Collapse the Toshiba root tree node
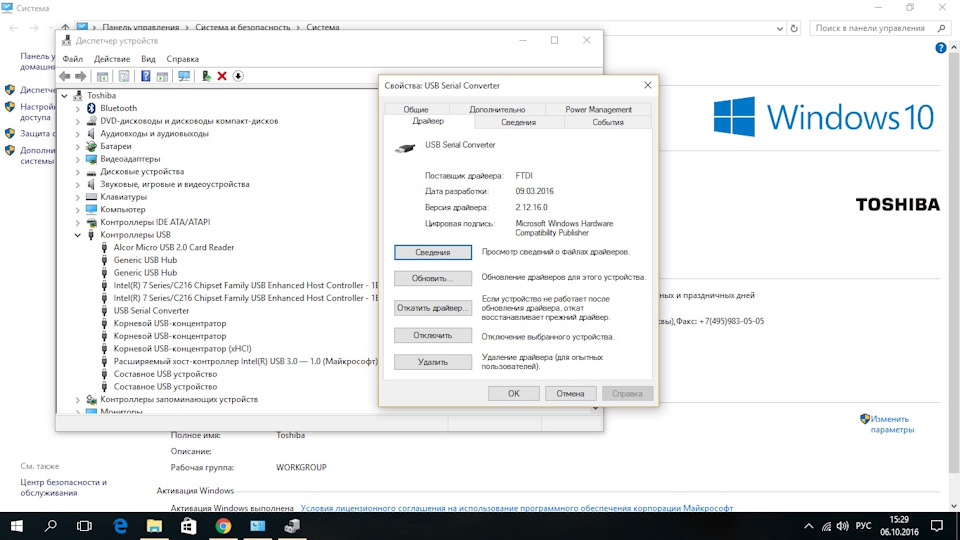960x540 pixels. pos(65,96)
